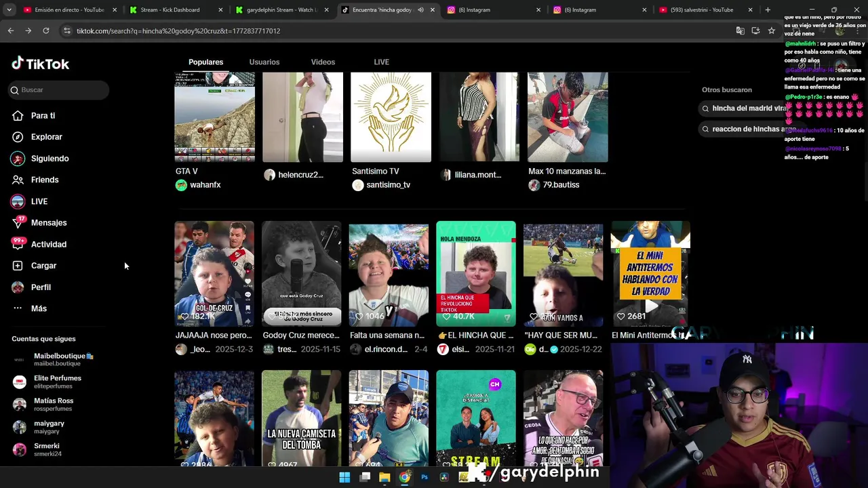Play the GOL DE CRUZ video thumbnail
This screenshot has height=488, width=868.
(x=214, y=274)
